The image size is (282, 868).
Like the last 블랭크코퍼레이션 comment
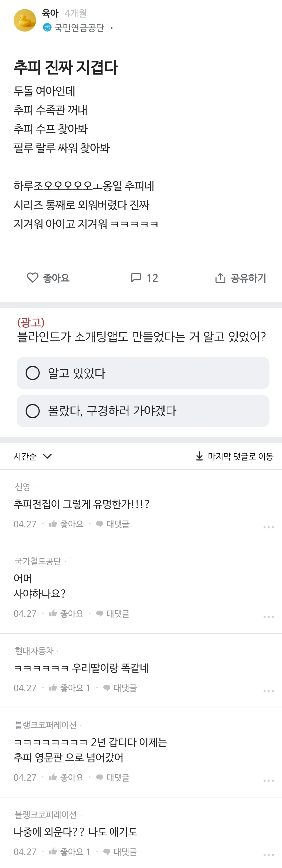[x=53, y=851]
